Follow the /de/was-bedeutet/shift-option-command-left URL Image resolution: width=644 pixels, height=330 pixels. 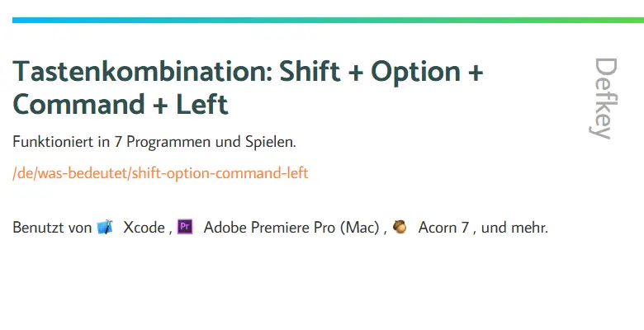[161, 173]
